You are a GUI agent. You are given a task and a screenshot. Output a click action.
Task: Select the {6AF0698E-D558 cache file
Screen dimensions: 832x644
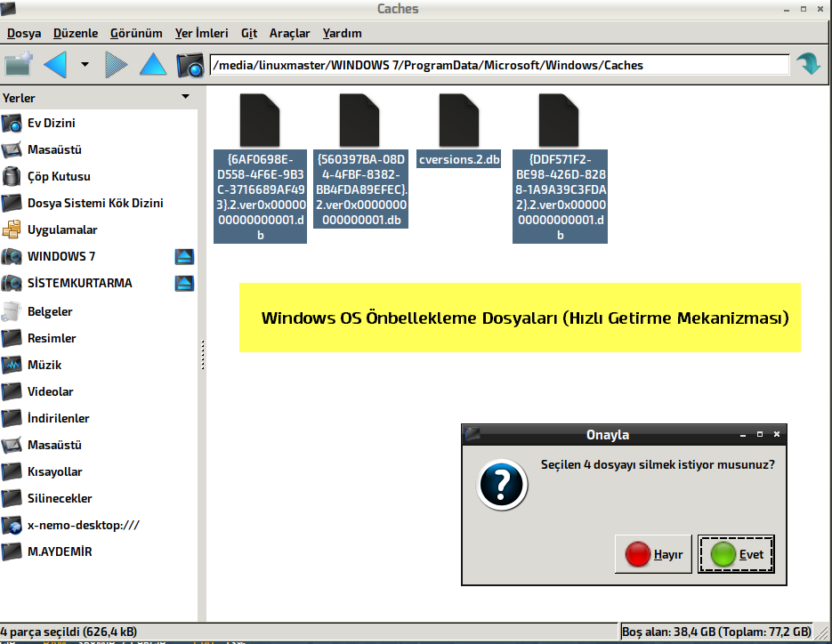260,168
